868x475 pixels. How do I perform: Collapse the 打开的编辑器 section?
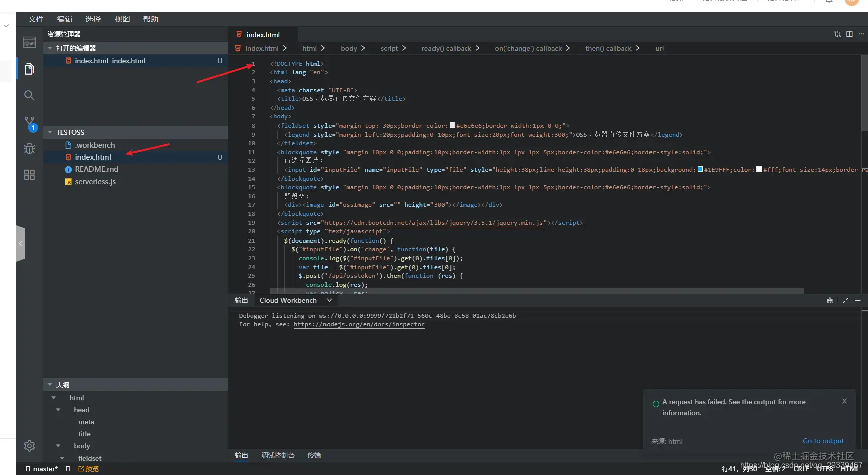(50, 48)
